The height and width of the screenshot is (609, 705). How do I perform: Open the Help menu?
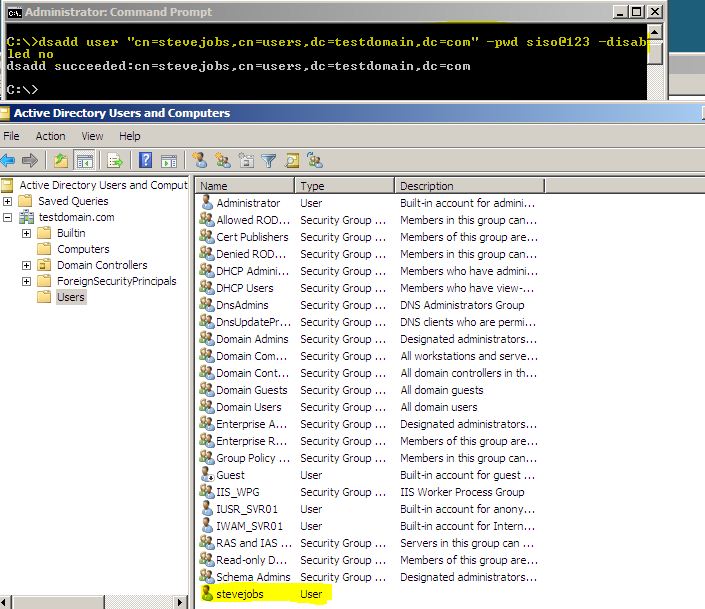pos(129,136)
